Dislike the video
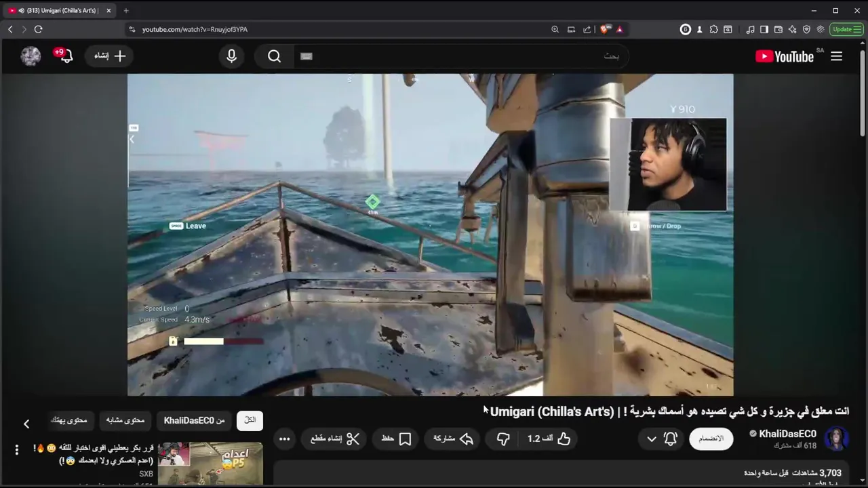 [x=503, y=439]
